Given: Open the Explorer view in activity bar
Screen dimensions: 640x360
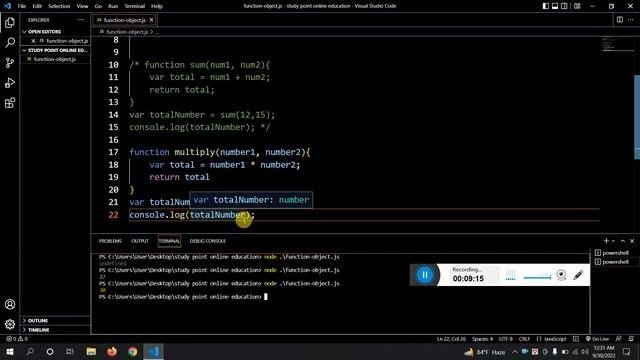Looking at the screenshot, I should point(10,22).
